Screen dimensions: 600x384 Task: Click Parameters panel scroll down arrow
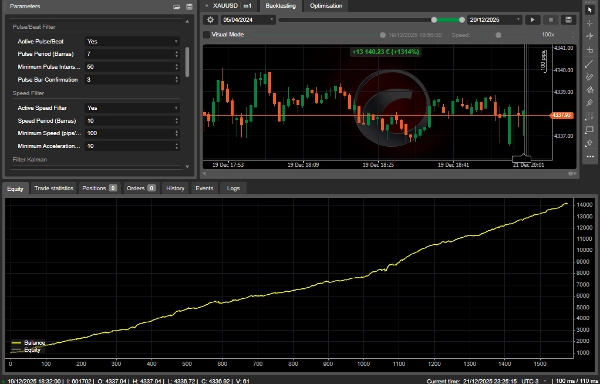(x=187, y=167)
